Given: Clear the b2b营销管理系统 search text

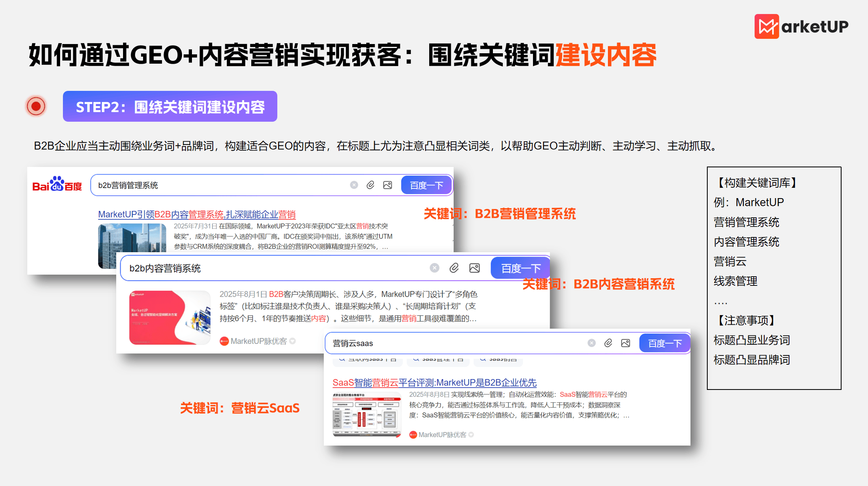Looking at the screenshot, I should click(354, 185).
